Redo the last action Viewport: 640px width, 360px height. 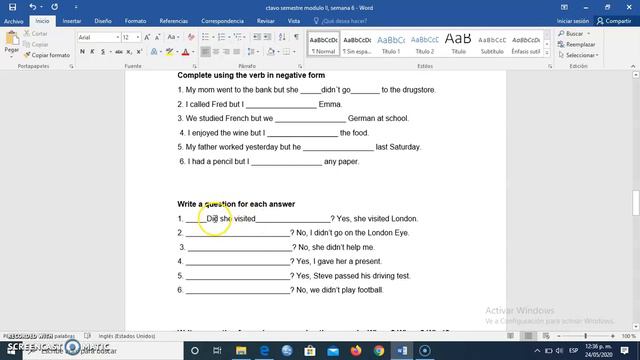[x=54, y=7]
